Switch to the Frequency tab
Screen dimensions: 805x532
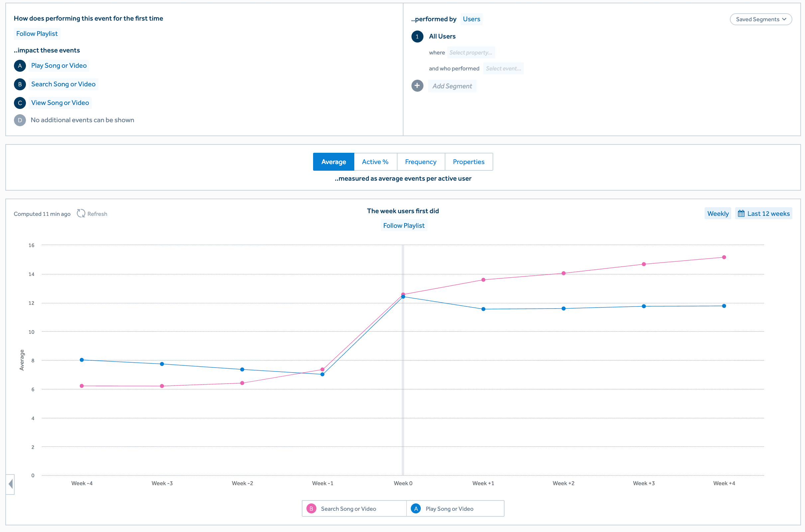[420, 162]
